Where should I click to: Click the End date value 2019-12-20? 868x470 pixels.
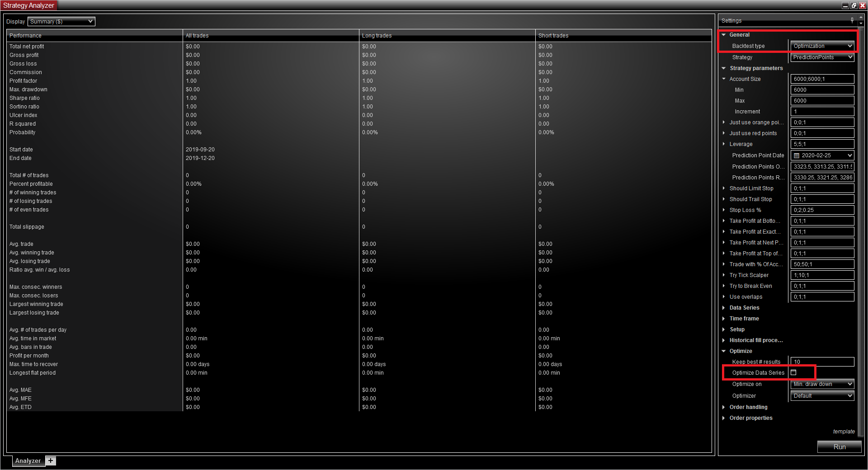coord(200,158)
